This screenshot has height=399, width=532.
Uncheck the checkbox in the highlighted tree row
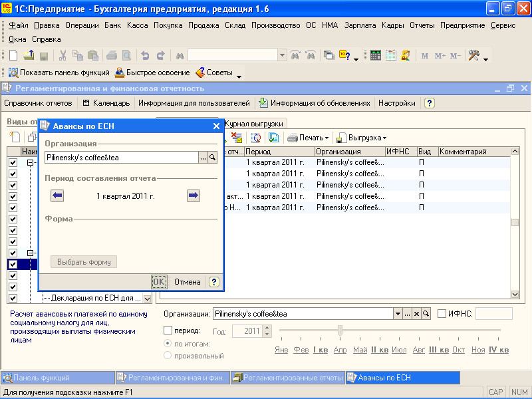(x=13, y=264)
